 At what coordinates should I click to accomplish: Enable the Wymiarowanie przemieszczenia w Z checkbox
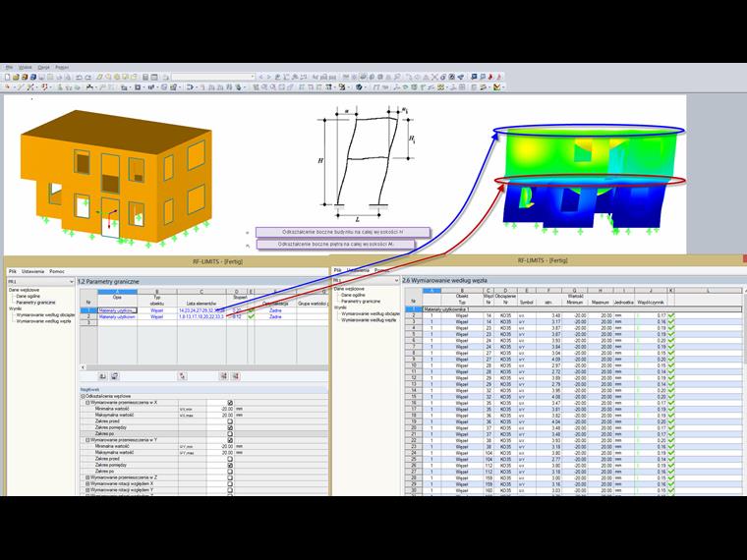(x=230, y=477)
